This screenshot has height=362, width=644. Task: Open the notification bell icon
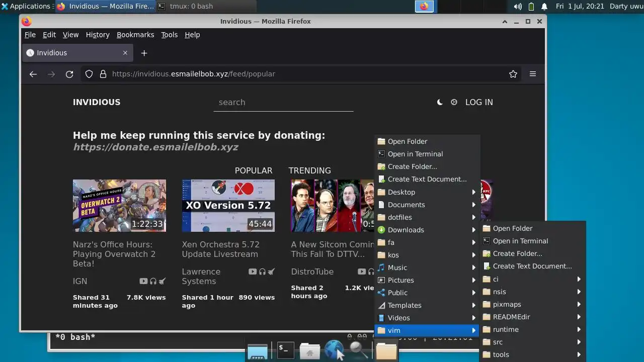click(544, 7)
